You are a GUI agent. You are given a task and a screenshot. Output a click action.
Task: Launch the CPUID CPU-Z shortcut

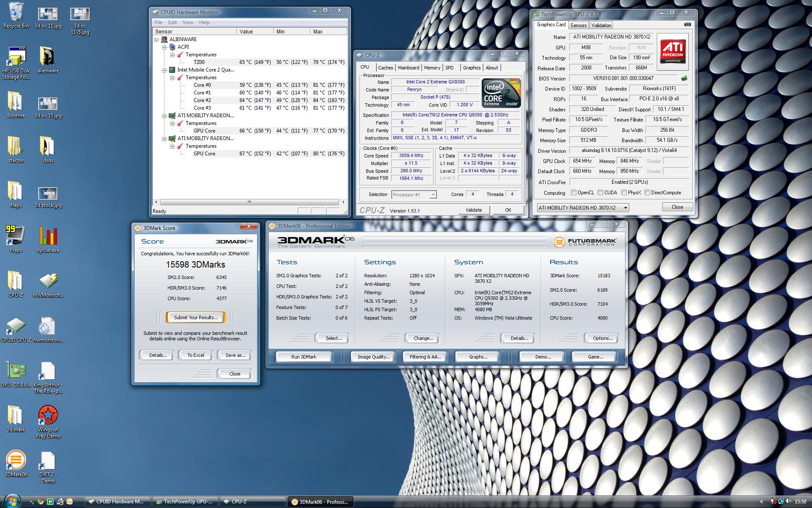16,329
